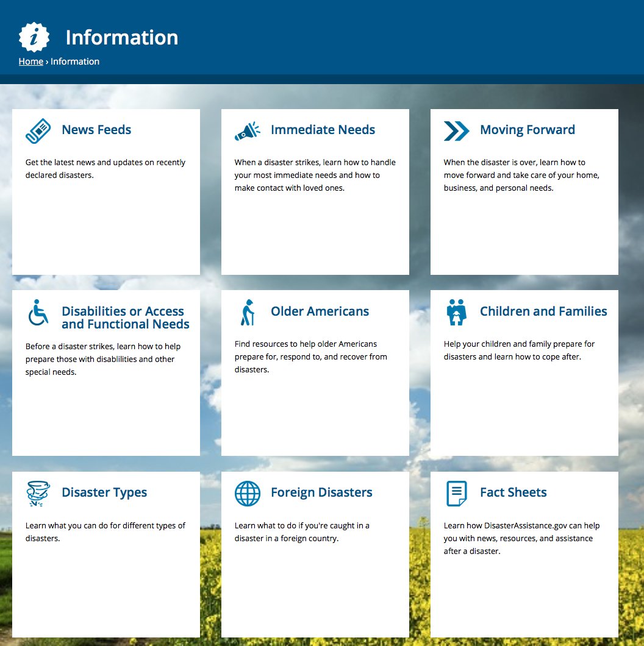Open the Children and Families heading
The width and height of the screenshot is (644, 646).
tap(543, 311)
